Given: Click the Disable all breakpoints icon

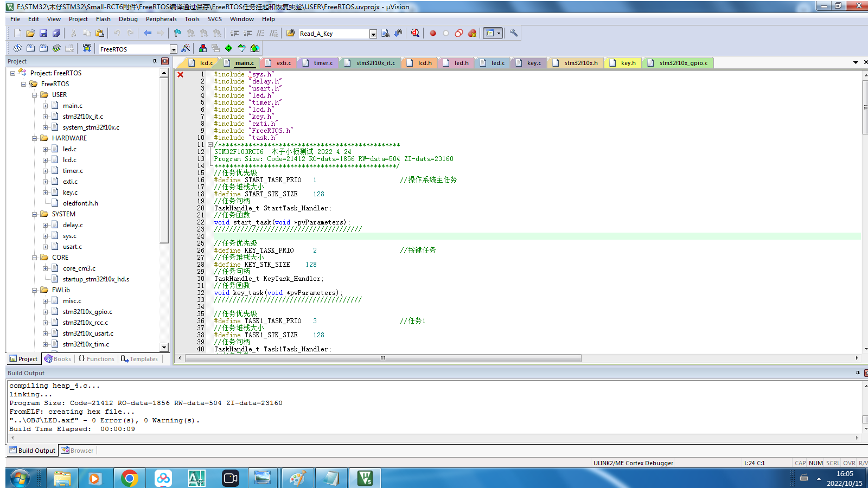Looking at the screenshot, I should click(x=459, y=33).
